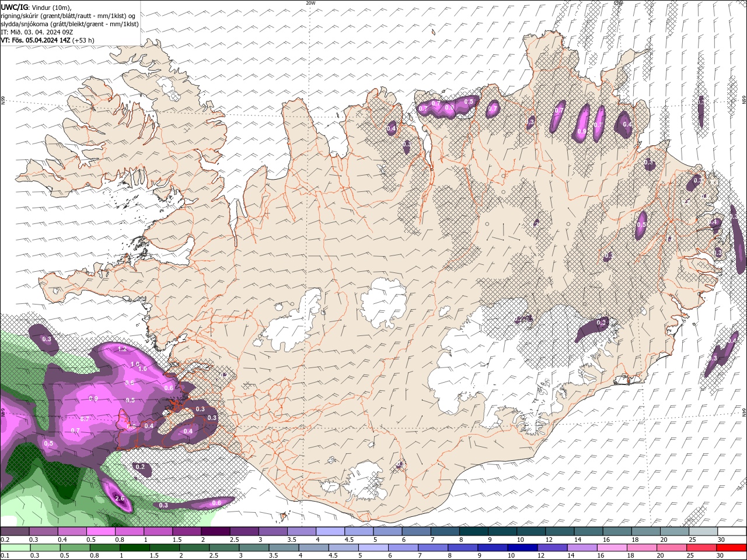This screenshot has height=560, width=747.
Task: Select the bright pink snow swatch between 0.5 and 0.8
Action: click(x=101, y=531)
